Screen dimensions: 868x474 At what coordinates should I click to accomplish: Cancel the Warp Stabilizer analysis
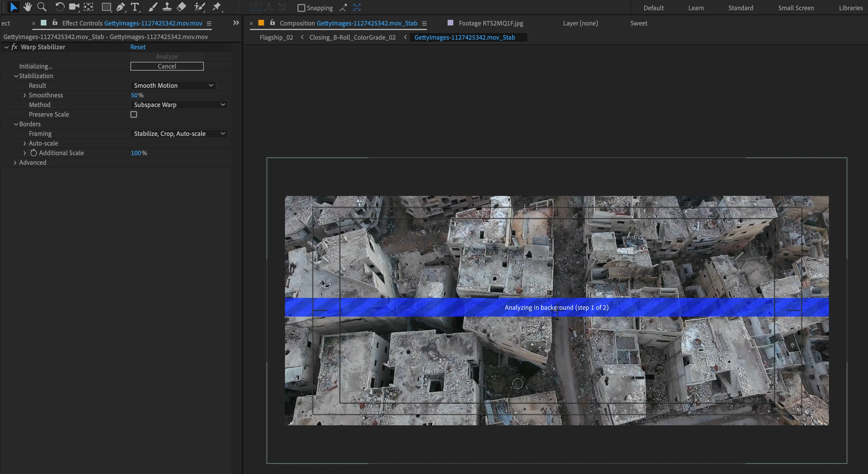(167, 66)
